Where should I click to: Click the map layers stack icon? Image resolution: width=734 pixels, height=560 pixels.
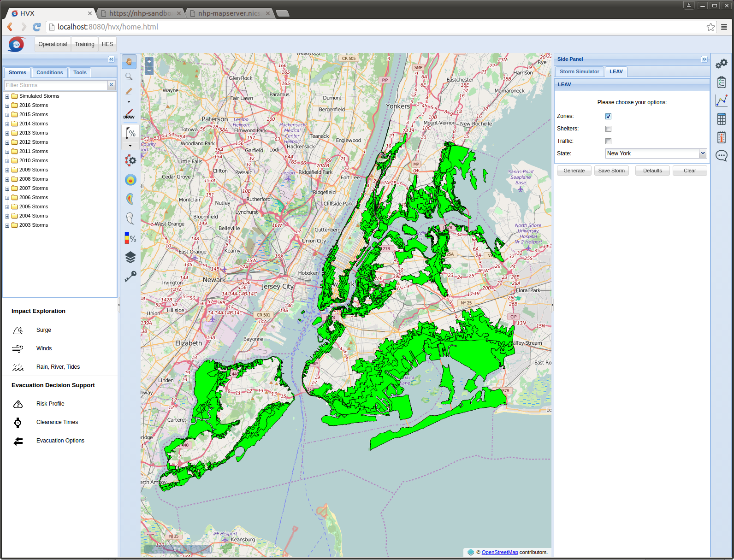coord(130,257)
